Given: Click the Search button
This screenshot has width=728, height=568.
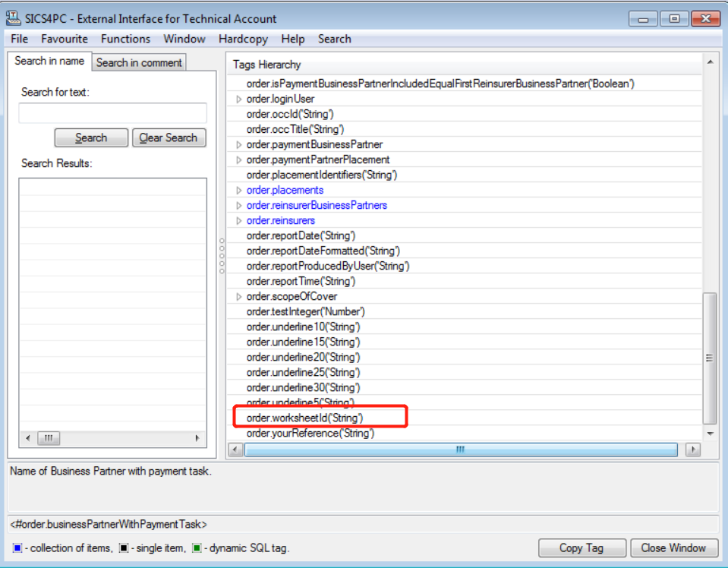Looking at the screenshot, I should [91, 137].
